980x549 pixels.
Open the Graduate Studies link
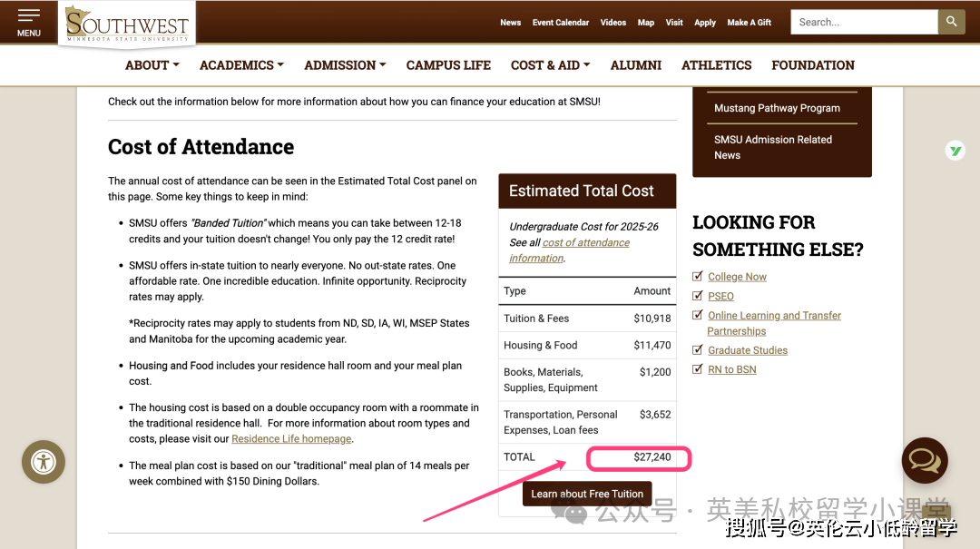tap(747, 350)
